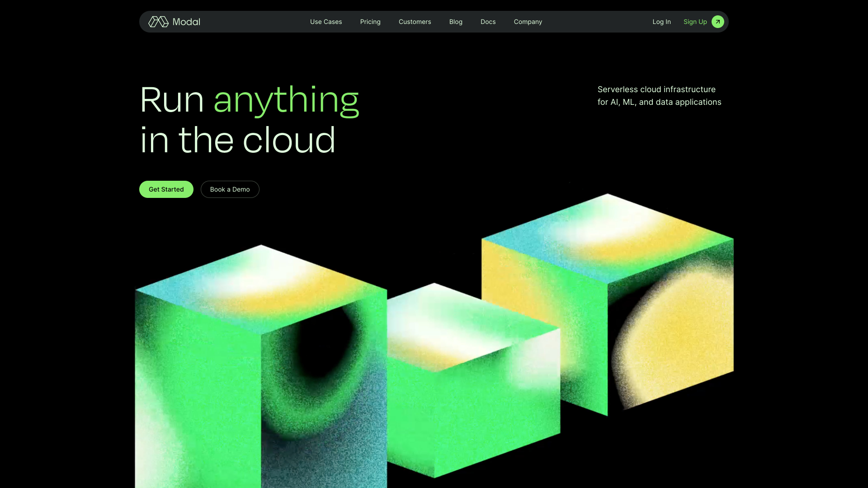Click the Modal wordmark to go home

pyautogui.click(x=186, y=21)
